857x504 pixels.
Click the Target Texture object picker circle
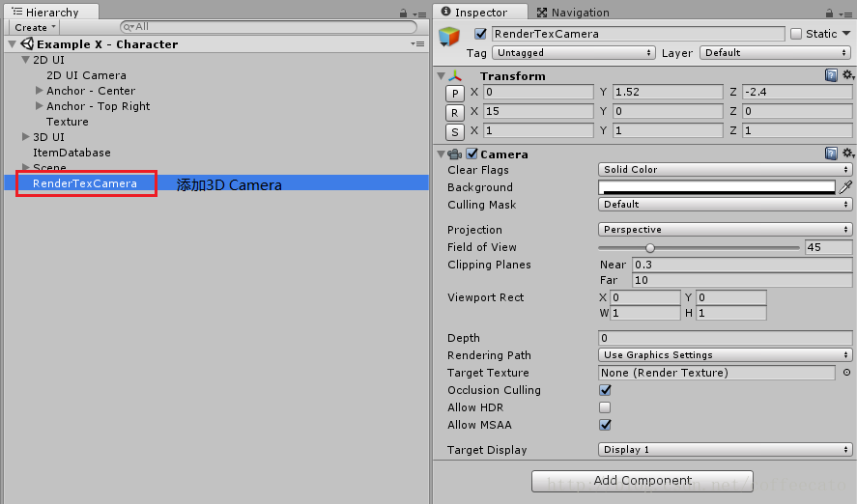point(846,373)
